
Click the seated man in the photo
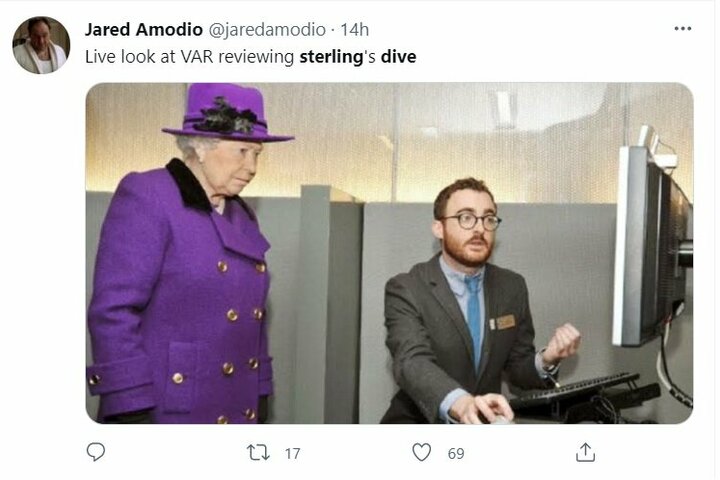pos(473,303)
